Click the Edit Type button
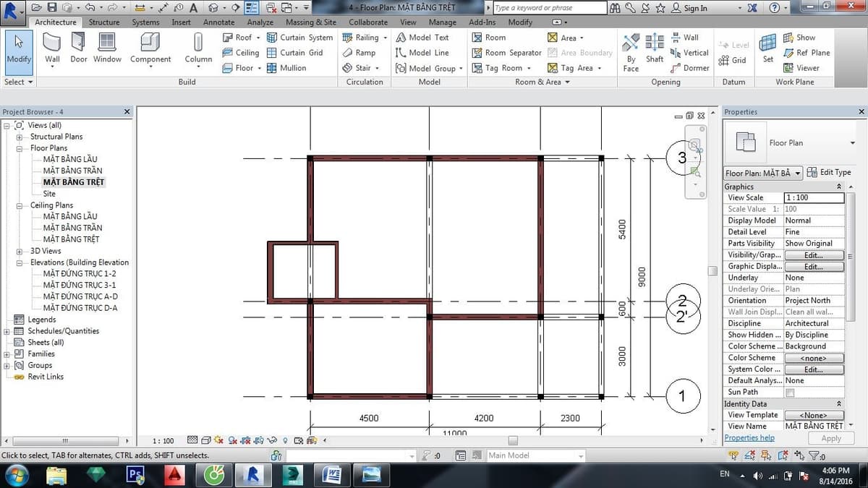The image size is (868, 488). tap(829, 173)
